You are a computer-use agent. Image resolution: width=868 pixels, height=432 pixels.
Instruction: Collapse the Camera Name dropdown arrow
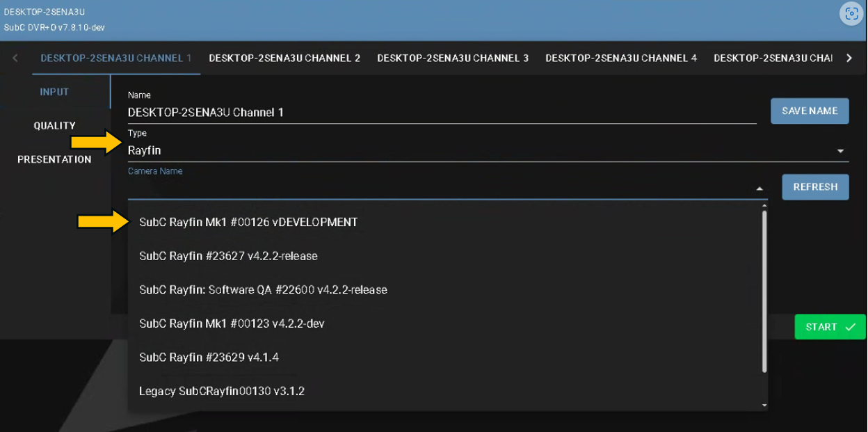pyautogui.click(x=759, y=189)
